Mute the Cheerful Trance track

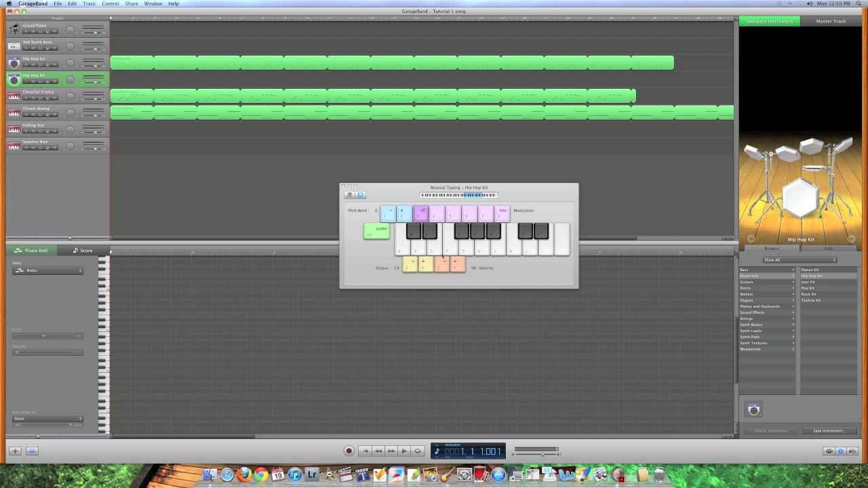point(32,98)
